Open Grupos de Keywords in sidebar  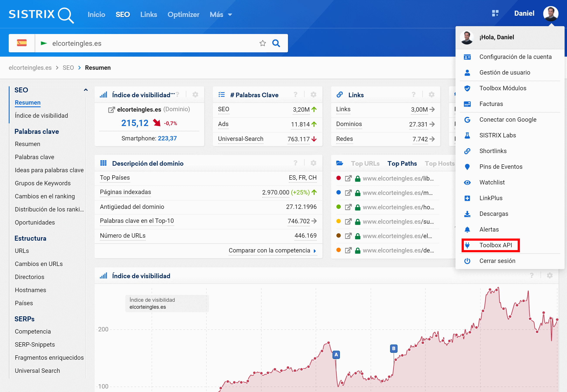(43, 183)
